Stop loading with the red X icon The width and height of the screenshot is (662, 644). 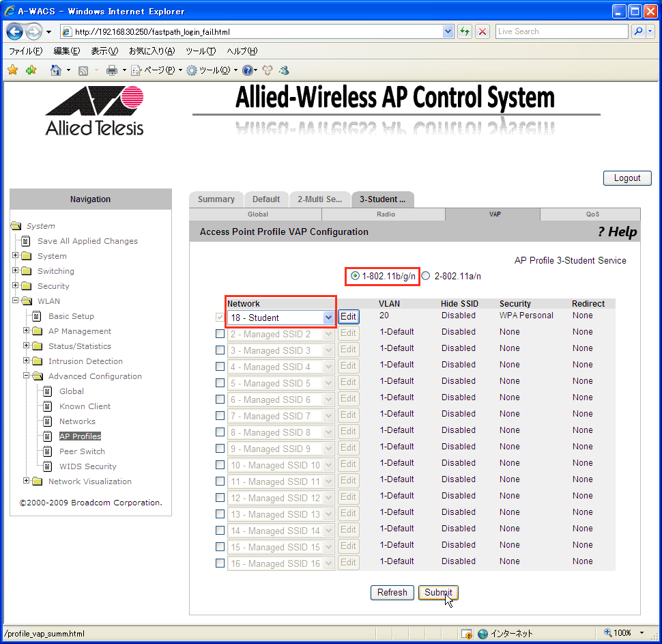tap(483, 31)
